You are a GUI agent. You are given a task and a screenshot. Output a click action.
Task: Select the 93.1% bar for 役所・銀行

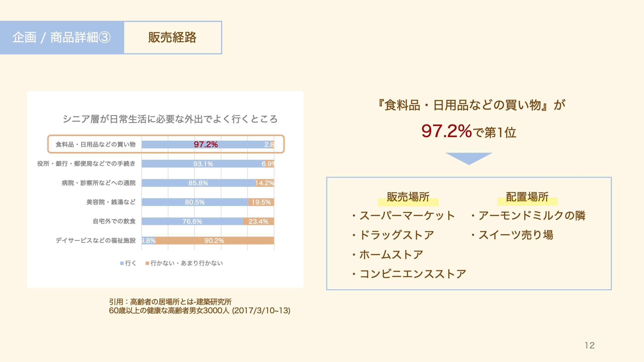[203, 164]
